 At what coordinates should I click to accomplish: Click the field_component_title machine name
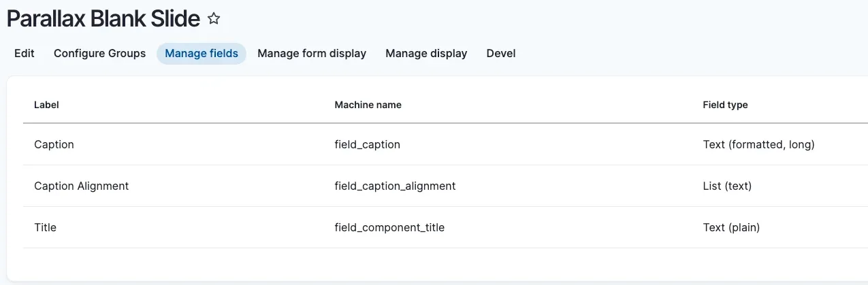click(389, 227)
